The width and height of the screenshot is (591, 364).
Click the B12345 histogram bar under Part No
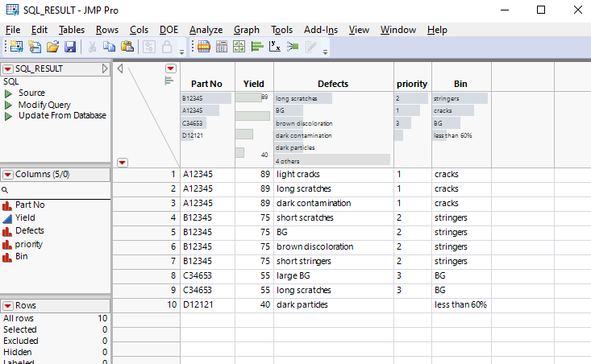point(207,98)
